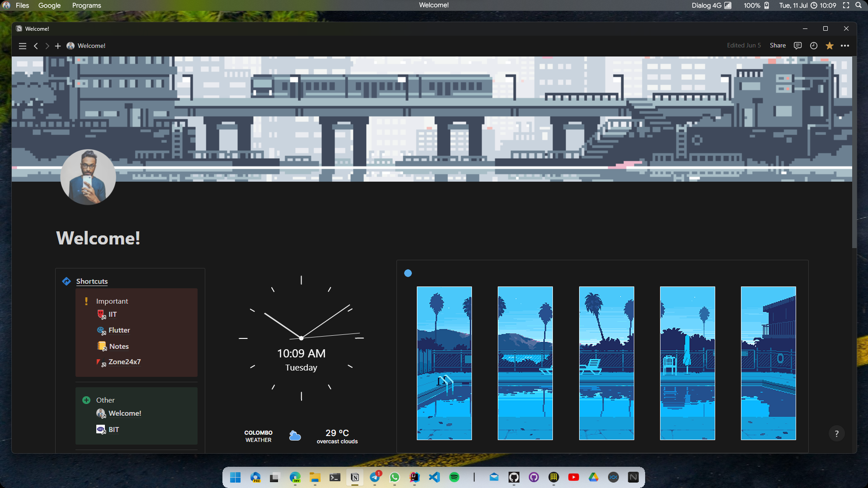Select the first pool artwork thumbnail
Viewport: 868px width, 488px height.
click(444, 363)
